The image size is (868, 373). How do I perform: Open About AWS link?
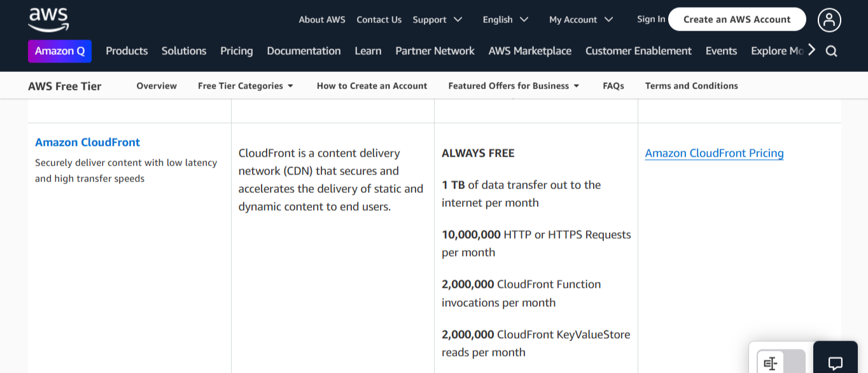pos(322,20)
